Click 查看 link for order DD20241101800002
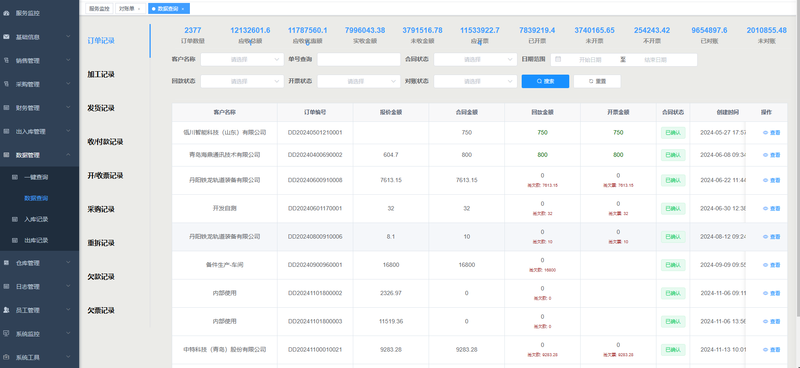This screenshot has width=800, height=368. coord(771,293)
